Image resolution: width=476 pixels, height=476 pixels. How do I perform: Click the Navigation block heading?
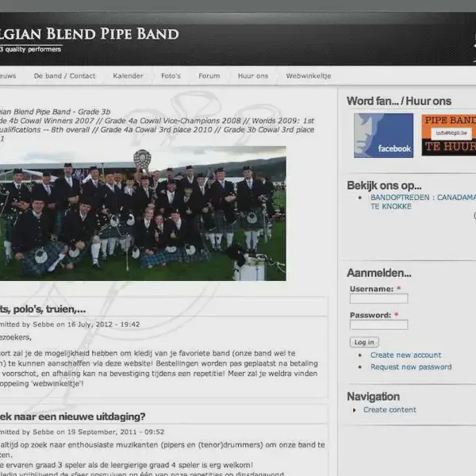pos(373,397)
